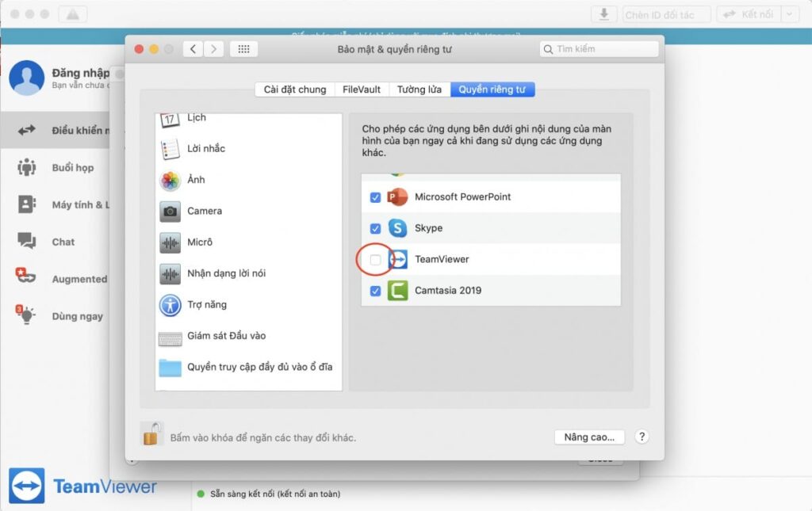Click the Nâng cao... button
The width and height of the screenshot is (812, 511).
(x=588, y=437)
